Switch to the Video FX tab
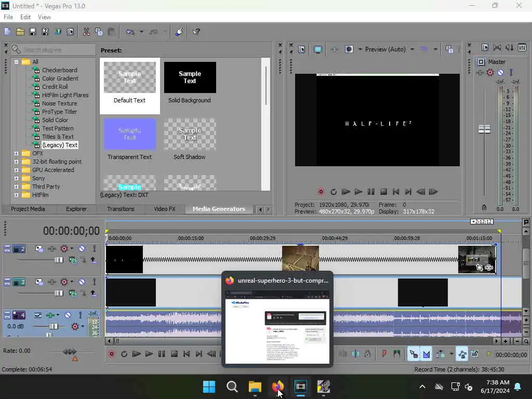 point(165,209)
